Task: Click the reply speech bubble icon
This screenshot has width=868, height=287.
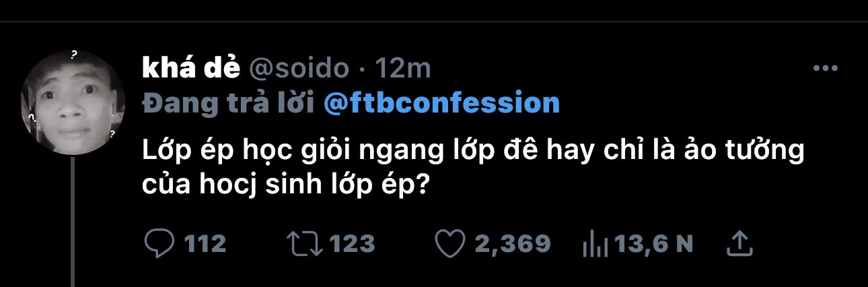Action: (159, 243)
